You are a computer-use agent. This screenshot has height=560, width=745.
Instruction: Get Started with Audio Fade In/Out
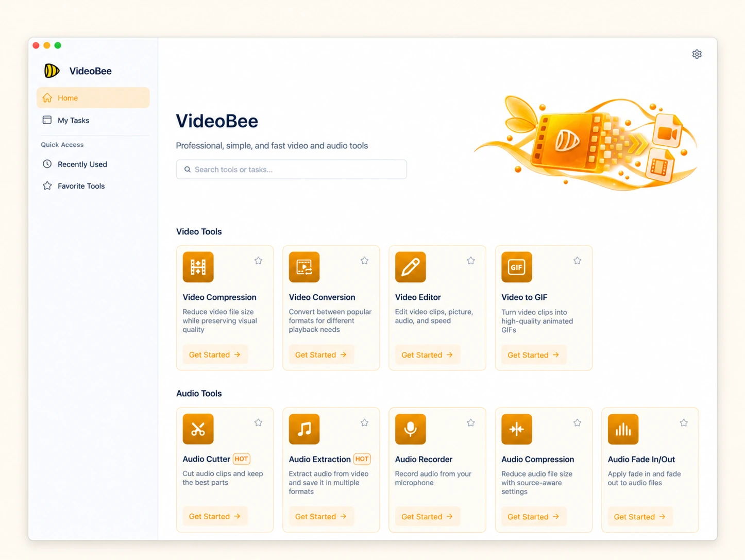click(640, 516)
